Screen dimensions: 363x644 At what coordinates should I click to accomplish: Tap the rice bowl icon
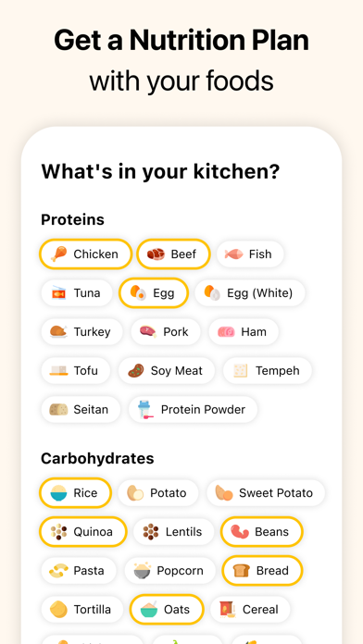pyautogui.click(x=58, y=493)
